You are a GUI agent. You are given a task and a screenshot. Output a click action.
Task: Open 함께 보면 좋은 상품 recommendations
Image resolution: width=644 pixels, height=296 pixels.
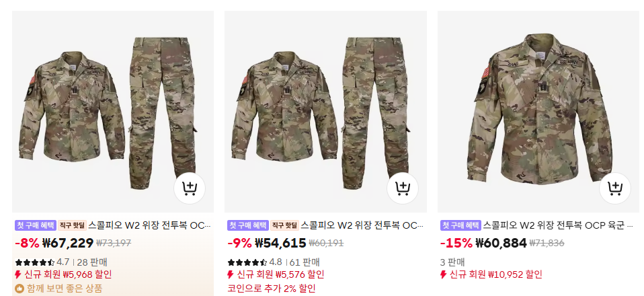click(64, 289)
